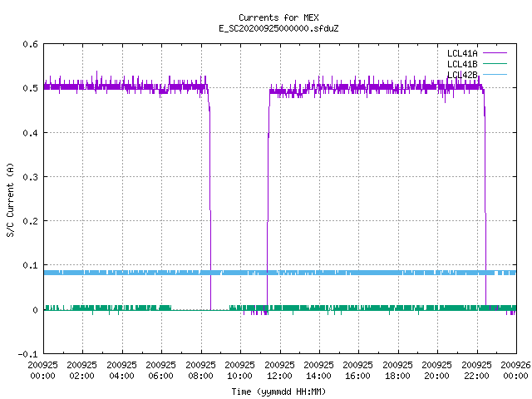This screenshot has height=399, width=532.
Task: Click the 0.5 y-axis tick value
Action: [30, 88]
